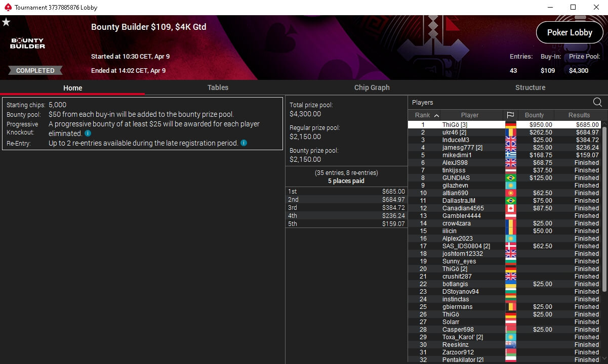This screenshot has width=608, height=364.
Task: Click info icon beside Progressive Knockout text
Action: [88, 133]
